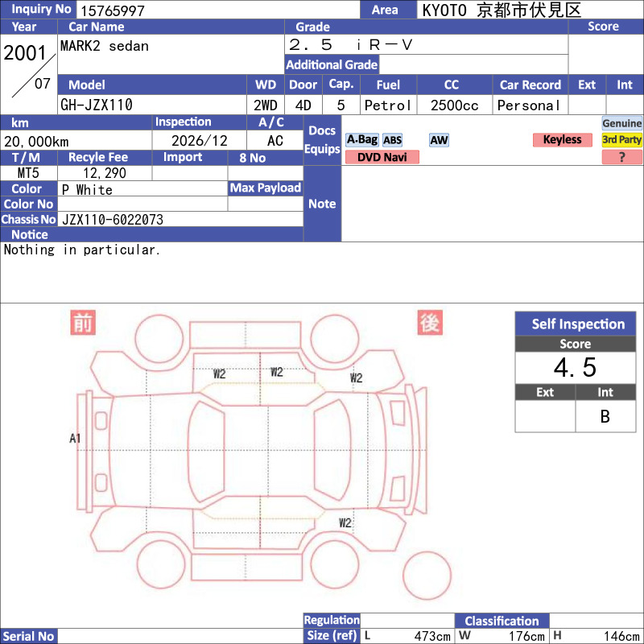The image size is (644, 644).
Task: Click the mileage 20,000km
Action: (36, 142)
